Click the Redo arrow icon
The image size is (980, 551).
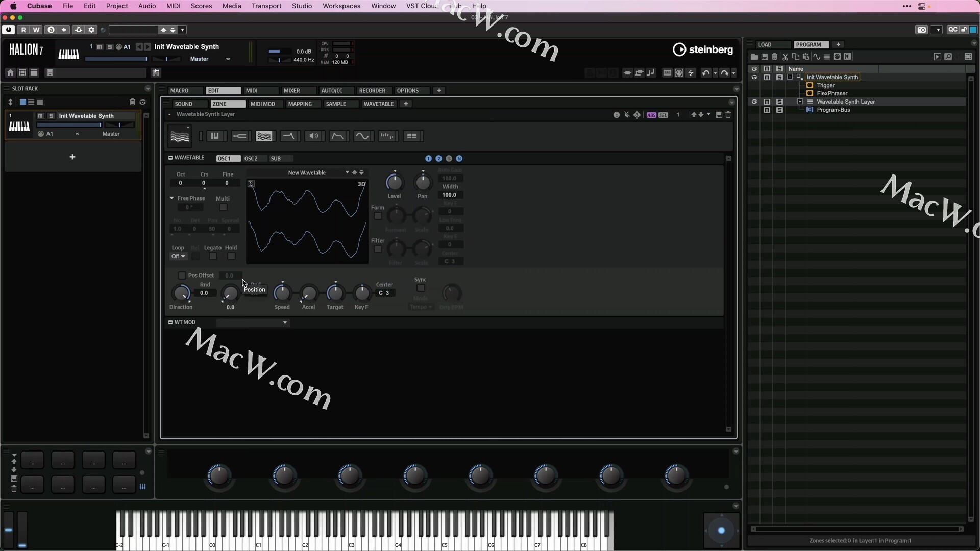[724, 73]
